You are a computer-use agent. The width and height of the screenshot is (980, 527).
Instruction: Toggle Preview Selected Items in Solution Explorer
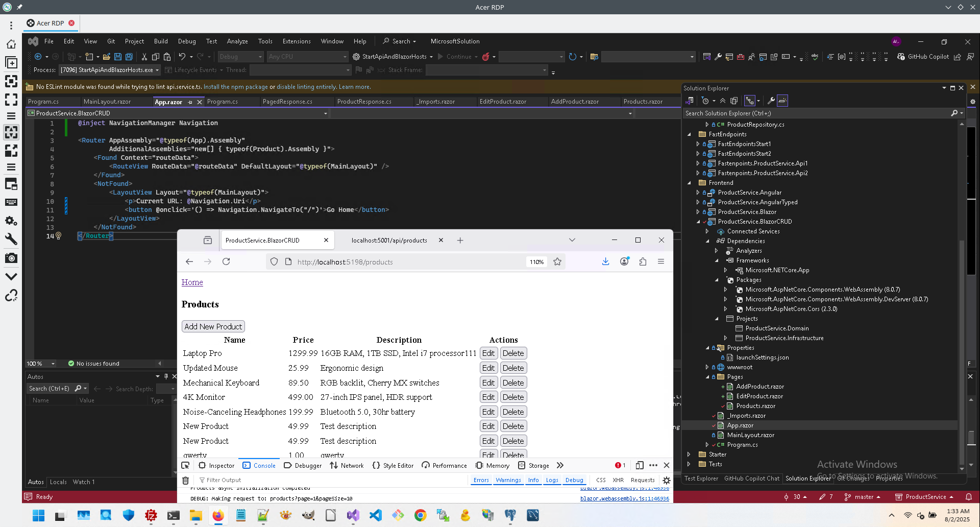point(782,101)
